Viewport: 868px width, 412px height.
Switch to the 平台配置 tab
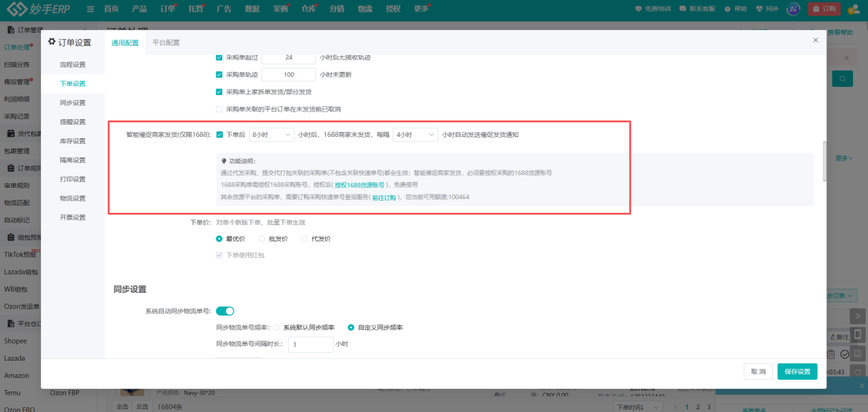click(x=166, y=42)
